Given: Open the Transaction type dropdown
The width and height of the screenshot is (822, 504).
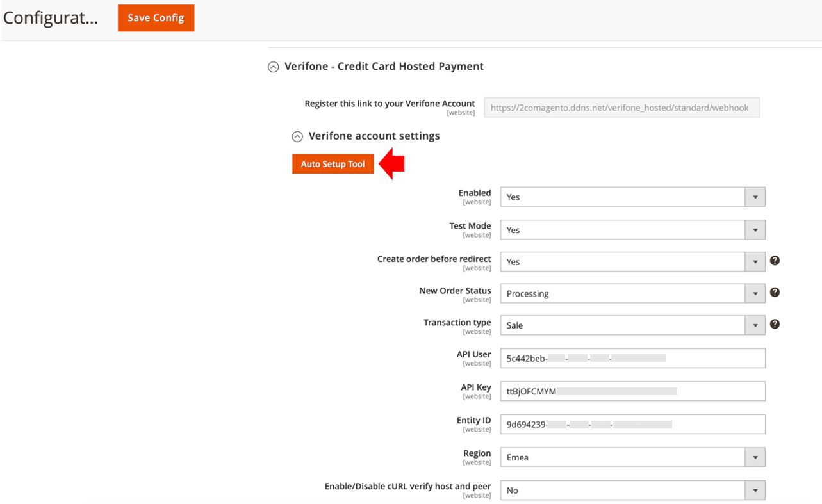Looking at the screenshot, I should coord(632,325).
